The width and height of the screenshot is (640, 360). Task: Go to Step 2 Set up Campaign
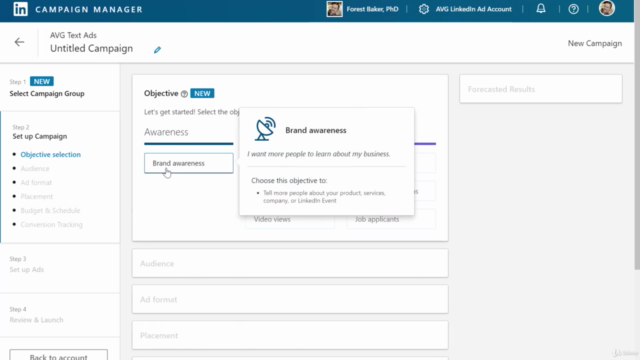[40, 136]
